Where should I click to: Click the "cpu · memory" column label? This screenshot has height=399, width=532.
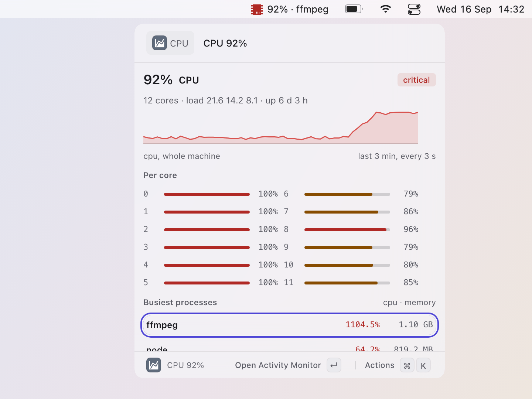[x=409, y=303]
